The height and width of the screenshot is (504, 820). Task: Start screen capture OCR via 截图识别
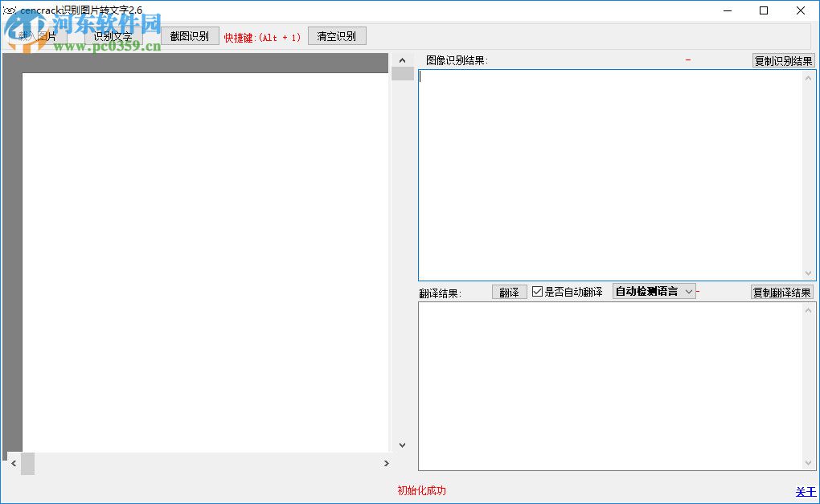pyautogui.click(x=190, y=35)
